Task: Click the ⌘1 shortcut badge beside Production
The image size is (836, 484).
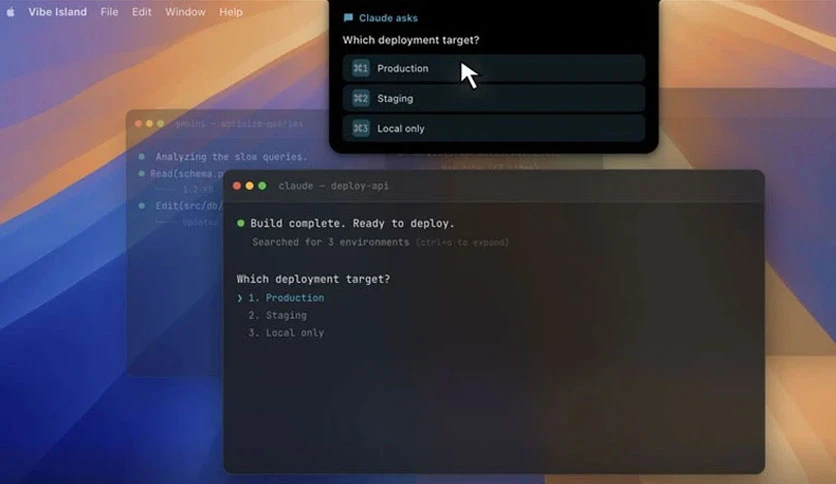Action: pos(360,68)
